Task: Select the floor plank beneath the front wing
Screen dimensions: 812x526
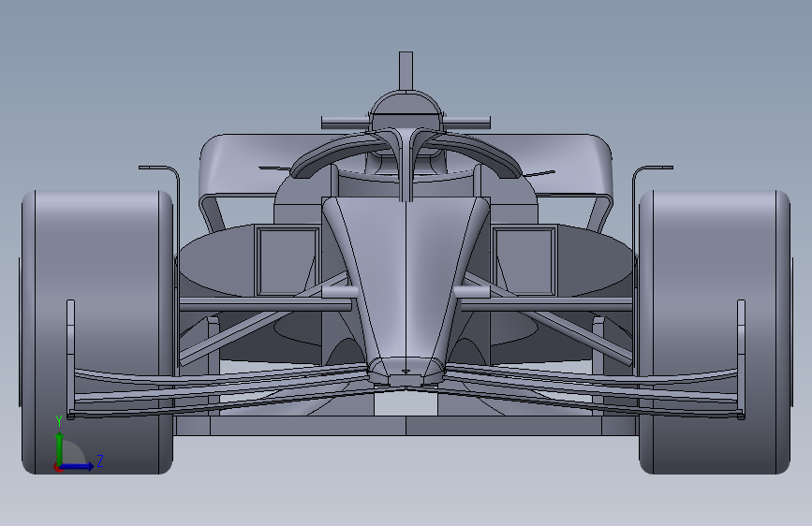Action: [406, 426]
